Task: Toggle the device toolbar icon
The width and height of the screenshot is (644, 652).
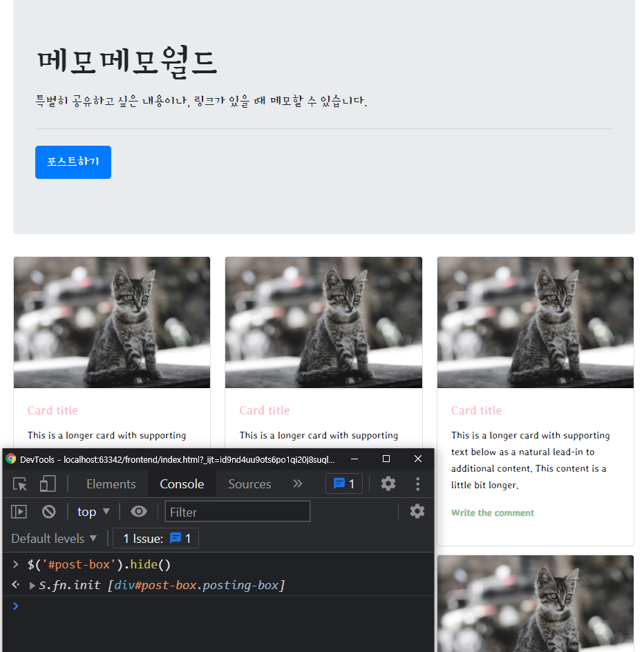Action: click(x=48, y=484)
